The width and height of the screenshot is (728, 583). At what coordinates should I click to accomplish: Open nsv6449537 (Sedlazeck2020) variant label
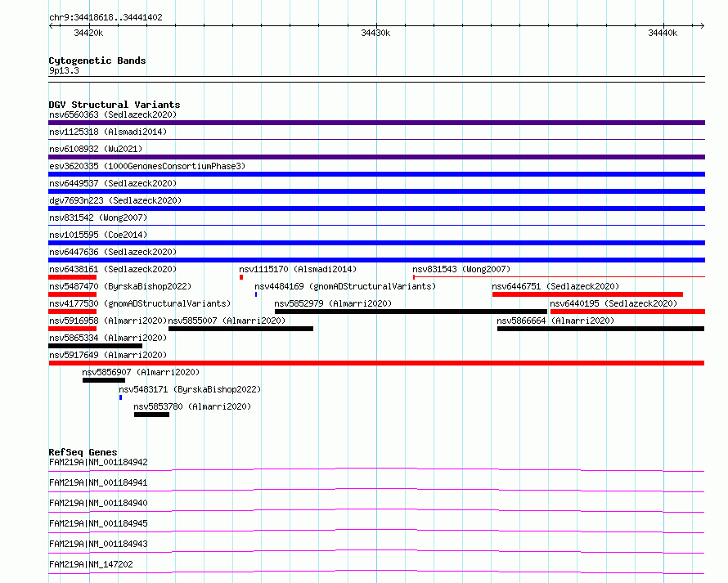[113, 183]
